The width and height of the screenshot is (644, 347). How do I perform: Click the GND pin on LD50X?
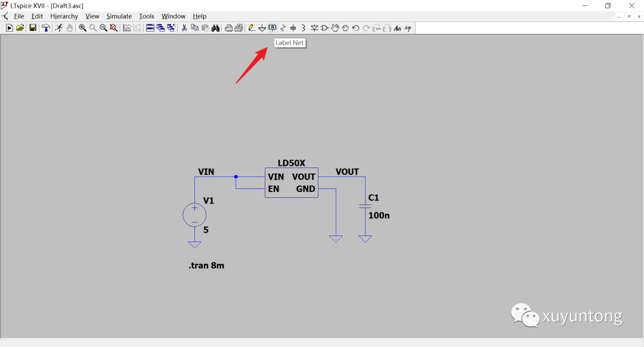tap(305, 189)
